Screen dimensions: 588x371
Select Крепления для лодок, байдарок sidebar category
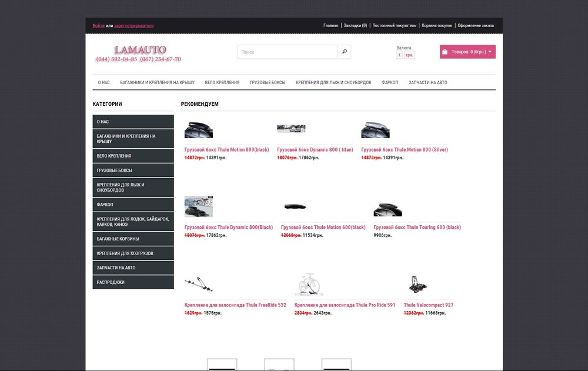click(x=133, y=222)
